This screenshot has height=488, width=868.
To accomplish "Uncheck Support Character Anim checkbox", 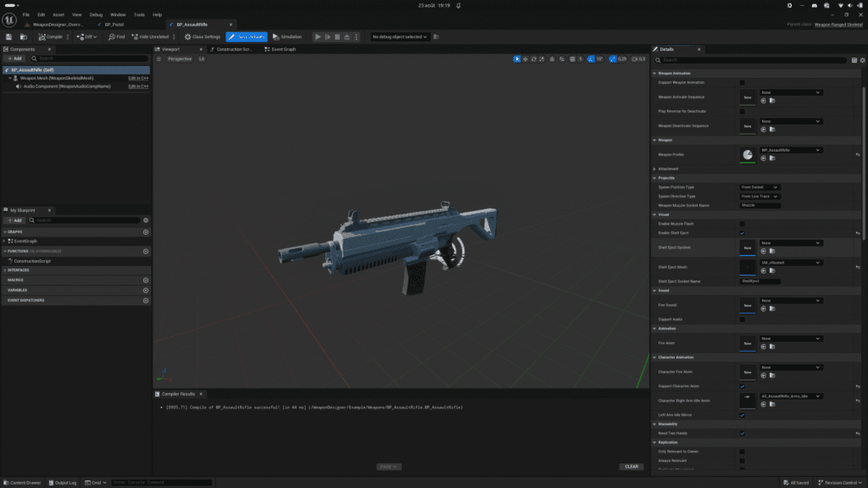I will (x=743, y=386).
